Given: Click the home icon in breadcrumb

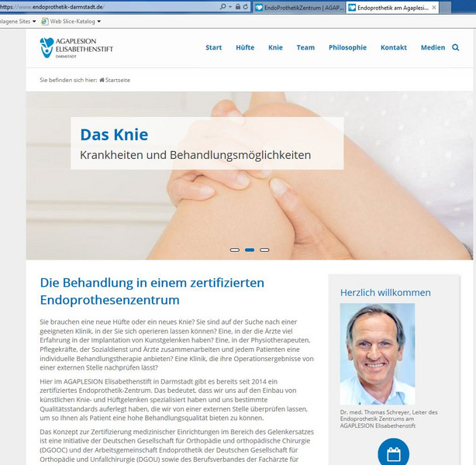Looking at the screenshot, I should (102, 80).
